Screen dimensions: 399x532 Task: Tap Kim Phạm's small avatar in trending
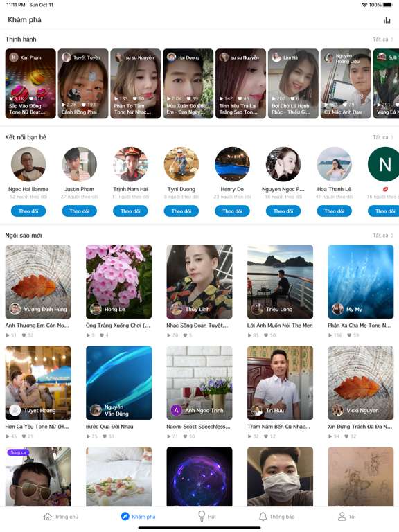(14, 57)
